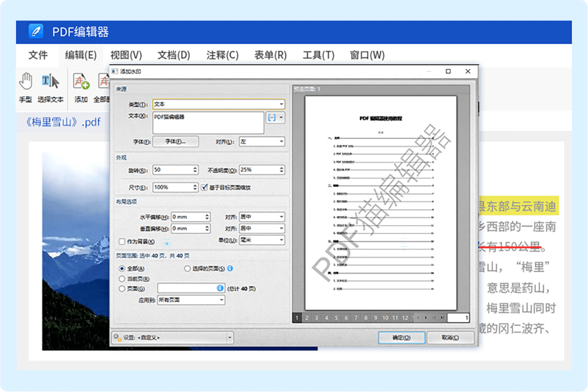Open the 文档(D) menu

pyautogui.click(x=174, y=55)
